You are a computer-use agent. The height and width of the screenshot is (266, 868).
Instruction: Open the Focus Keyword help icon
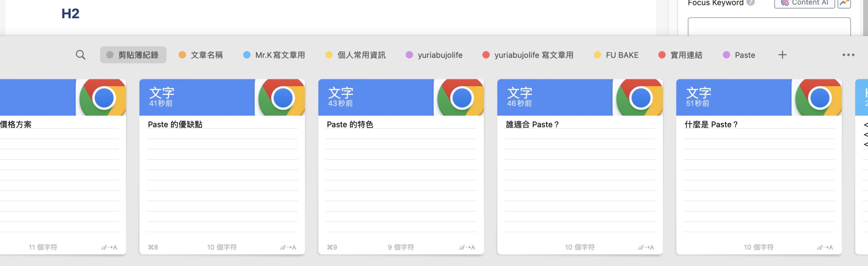click(x=751, y=3)
